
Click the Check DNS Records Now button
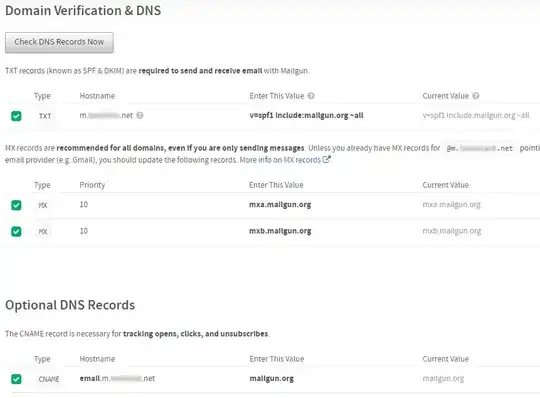coord(59,42)
